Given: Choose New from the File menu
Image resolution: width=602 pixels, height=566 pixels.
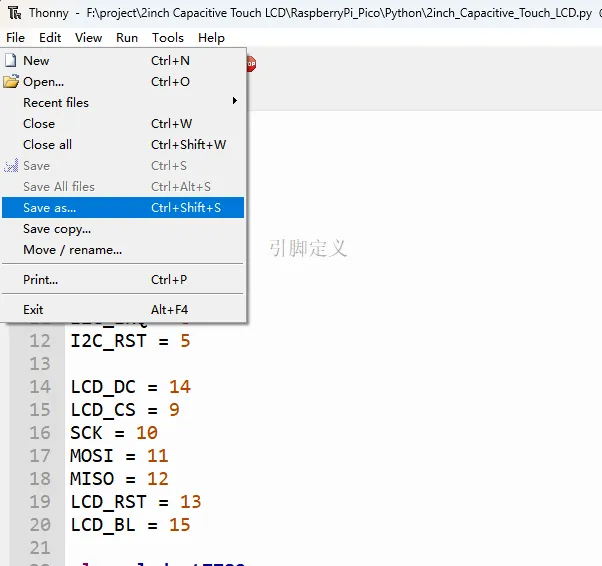Looking at the screenshot, I should tap(123, 60).
